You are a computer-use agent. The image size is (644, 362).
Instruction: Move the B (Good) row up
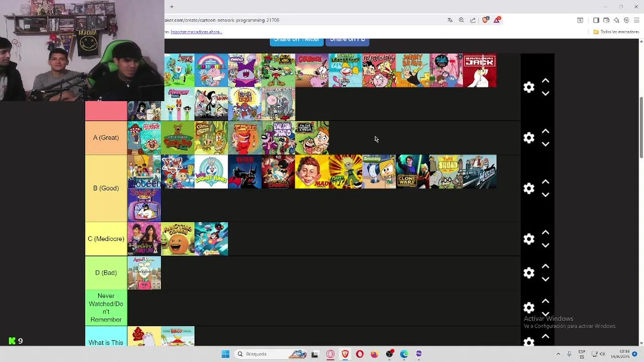(x=545, y=182)
